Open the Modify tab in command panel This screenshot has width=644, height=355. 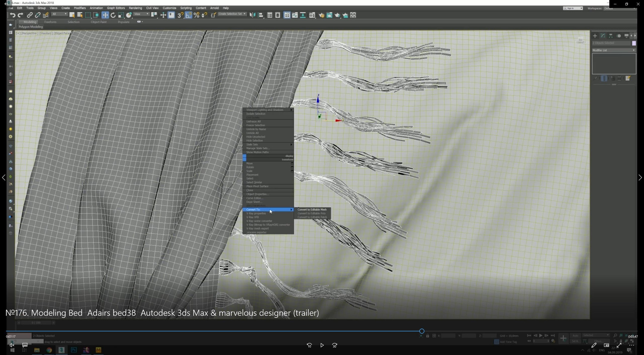603,36
